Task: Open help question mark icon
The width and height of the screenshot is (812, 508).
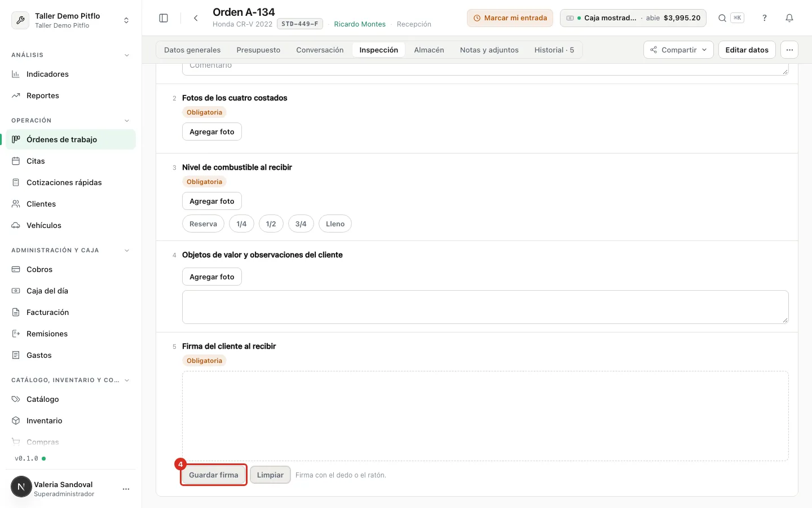Action: 765,18
